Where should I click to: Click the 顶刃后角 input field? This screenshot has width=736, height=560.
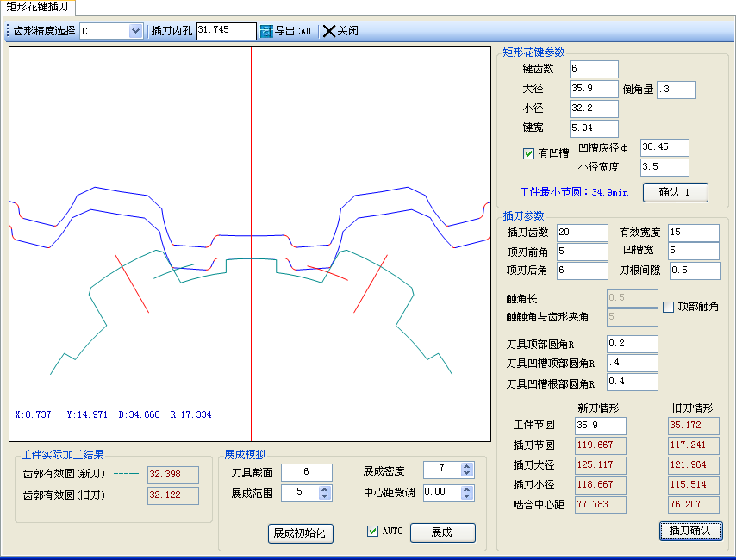(x=582, y=271)
